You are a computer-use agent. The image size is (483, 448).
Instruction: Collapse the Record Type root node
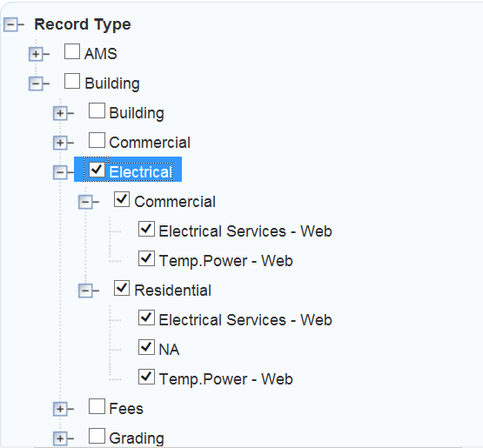pyautogui.click(x=11, y=24)
